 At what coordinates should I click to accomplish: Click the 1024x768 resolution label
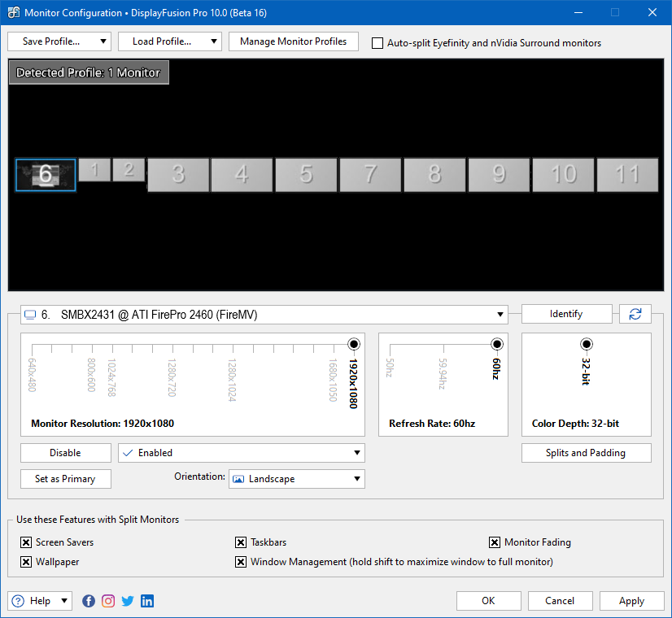(111, 378)
